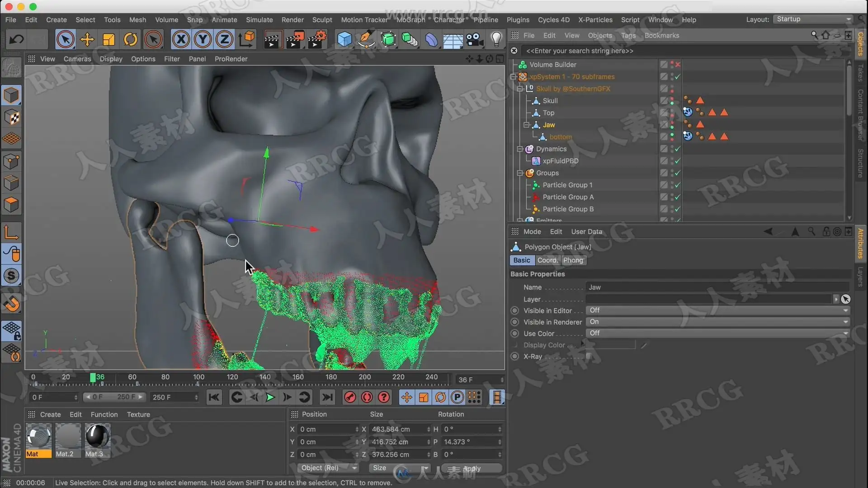
Task: Open the MoGraph menu
Action: coord(410,20)
